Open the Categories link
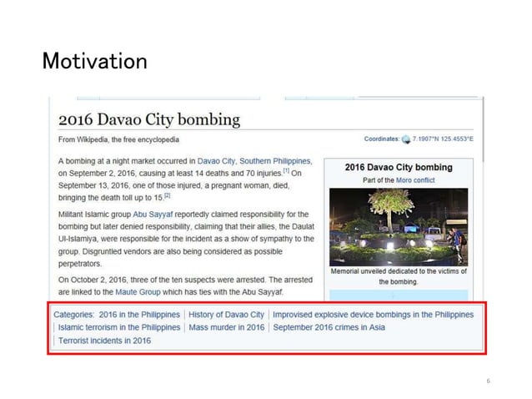Image resolution: width=532 pixels, height=399 pixels. point(73,315)
